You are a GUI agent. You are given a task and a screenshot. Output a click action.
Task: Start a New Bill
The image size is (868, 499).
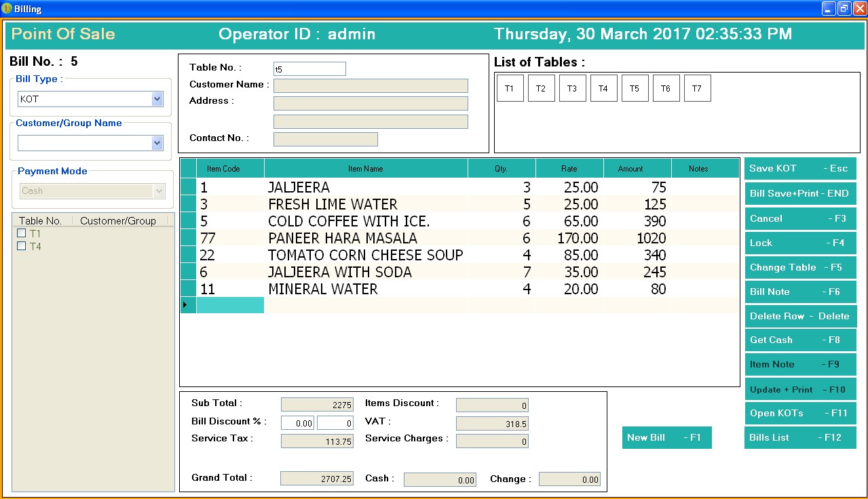click(666, 437)
